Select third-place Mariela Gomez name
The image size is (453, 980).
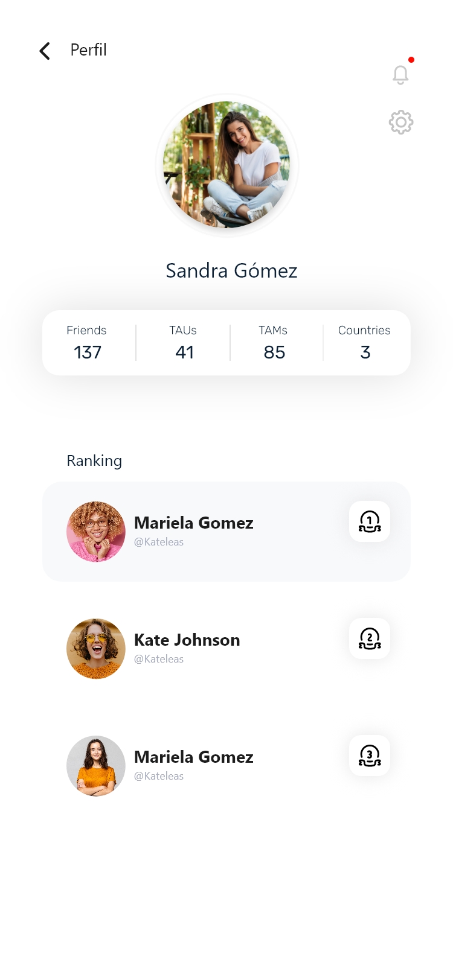(193, 757)
